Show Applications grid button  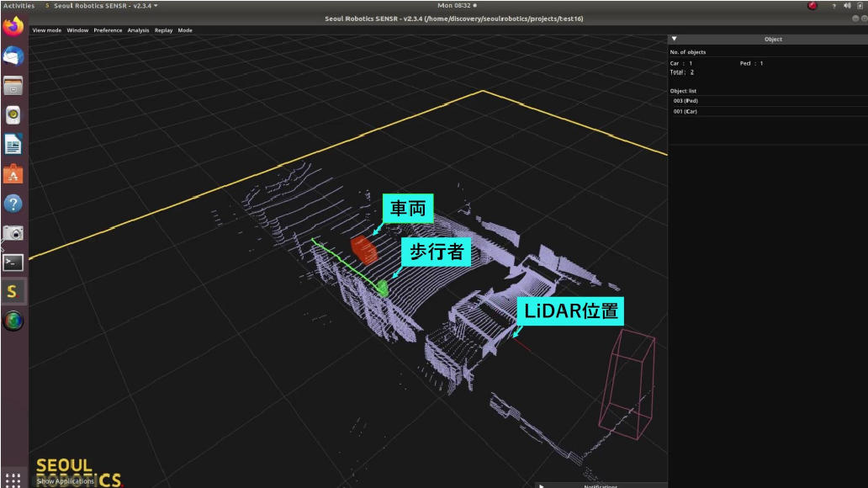13,480
